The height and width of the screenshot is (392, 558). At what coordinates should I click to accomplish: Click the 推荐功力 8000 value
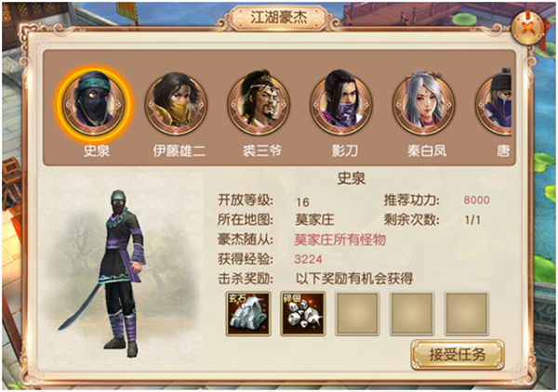tap(476, 200)
